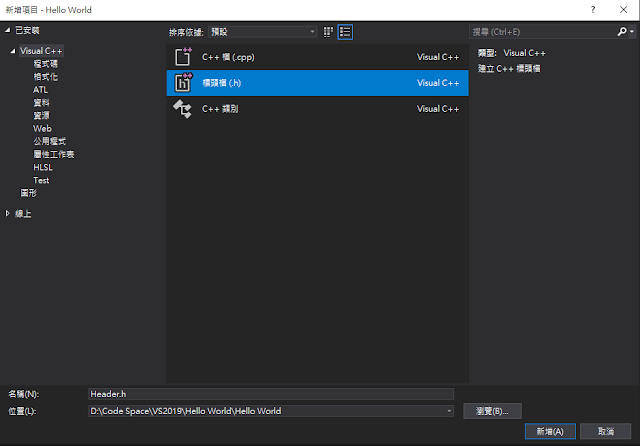Open the 位置 location path dropdown
This screenshot has height=446, width=640.
[449, 411]
